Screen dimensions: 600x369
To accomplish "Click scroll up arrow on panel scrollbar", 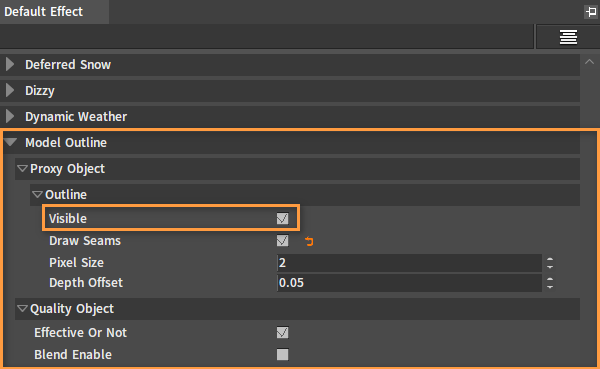I will pos(590,62).
